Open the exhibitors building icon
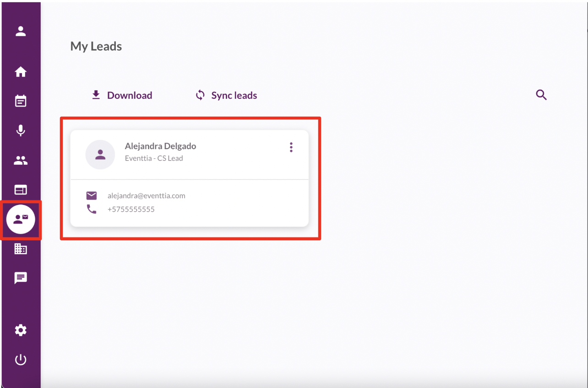 click(x=21, y=249)
